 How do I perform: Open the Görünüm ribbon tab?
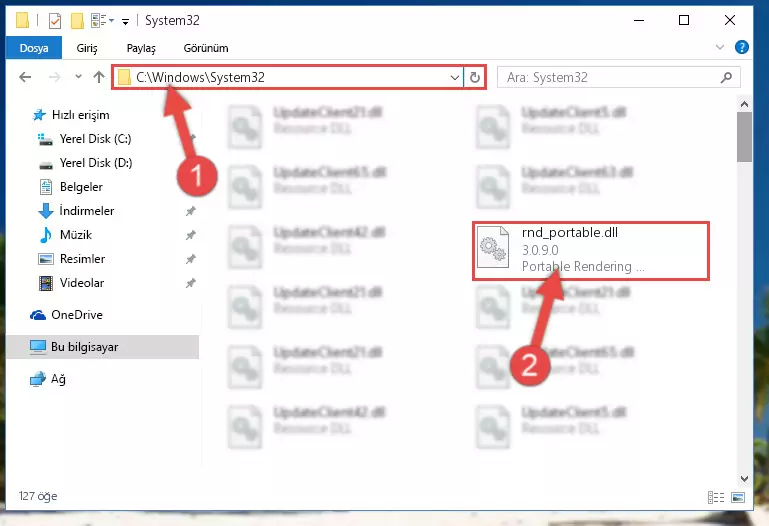pos(206,48)
